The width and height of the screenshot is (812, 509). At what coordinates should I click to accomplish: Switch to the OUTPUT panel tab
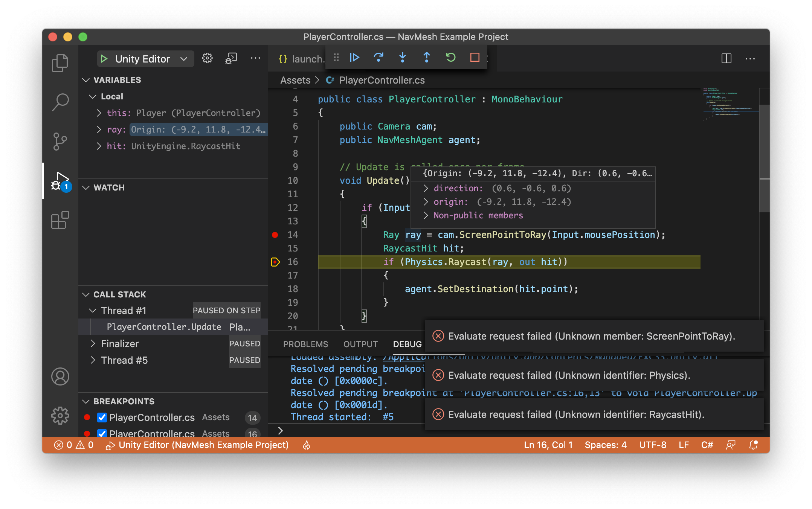[360, 344]
